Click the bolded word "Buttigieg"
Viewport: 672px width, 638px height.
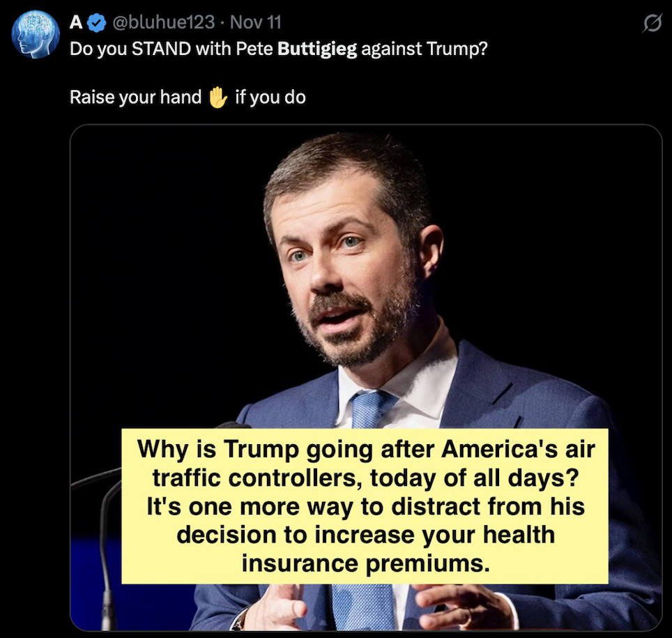[319, 49]
